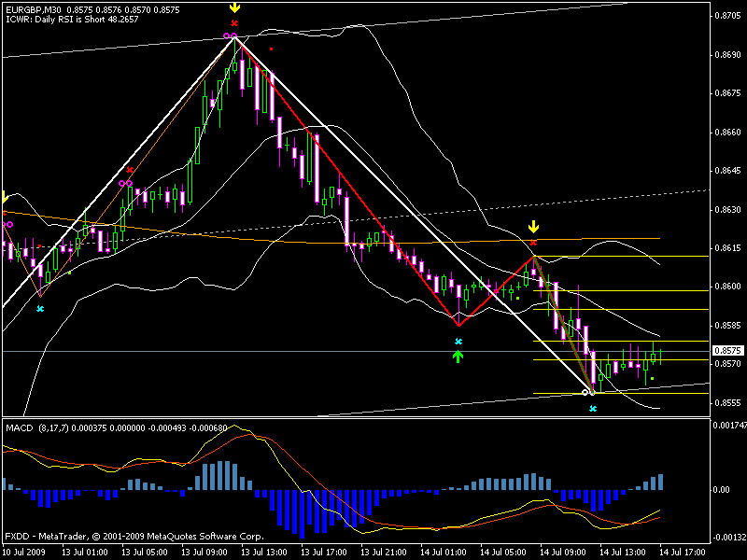Click the small green square below the last candles
This screenshot has height=560, width=747.
652,379
